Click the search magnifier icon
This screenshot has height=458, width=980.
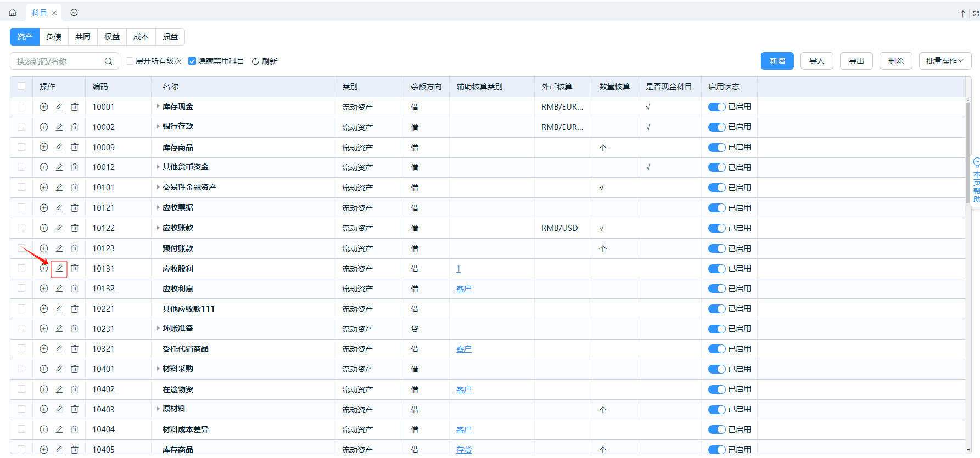click(x=108, y=61)
